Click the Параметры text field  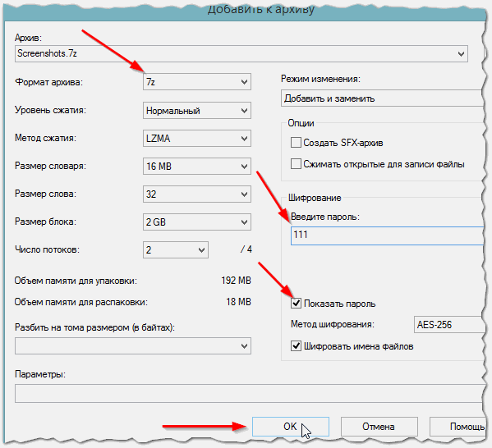click(249, 394)
